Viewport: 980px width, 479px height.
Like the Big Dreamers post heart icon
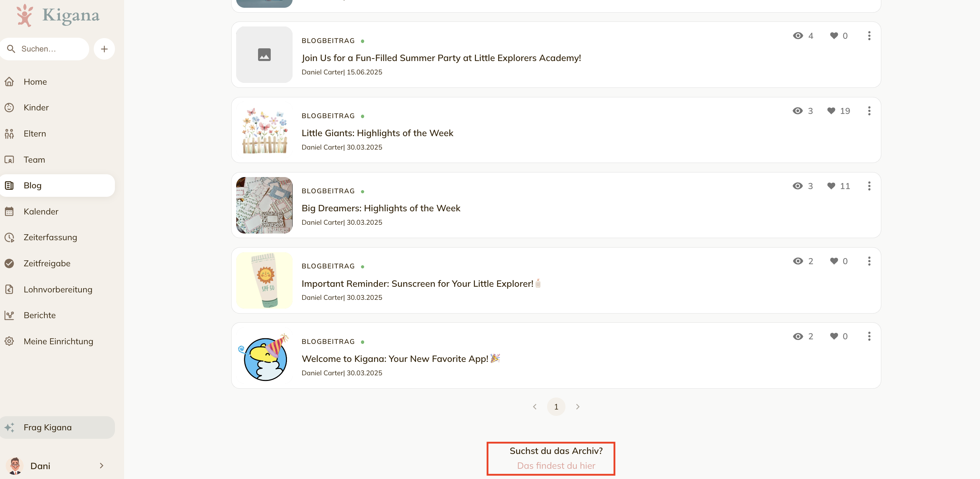[831, 186]
